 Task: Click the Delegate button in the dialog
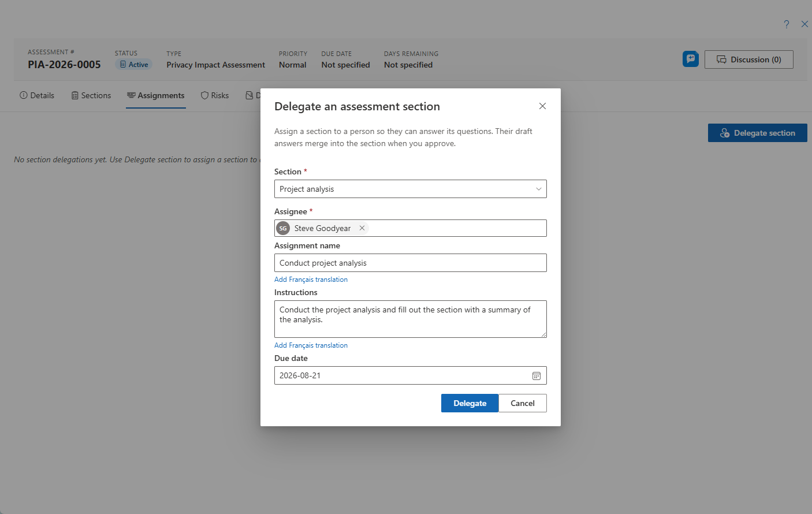pyautogui.click(x=470, y=403)
